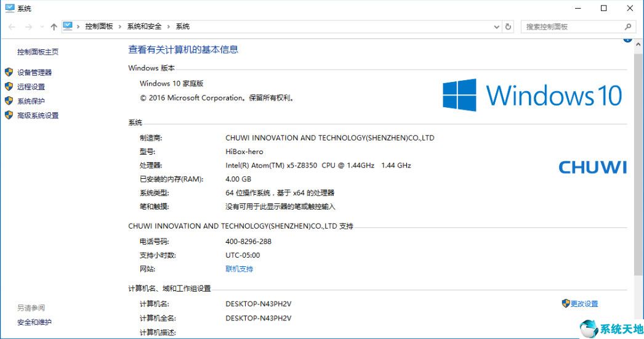This screenshot has height=339, width=644.
Task: Click the installed RAM value 4.00 GB
Action: [238, 179]
